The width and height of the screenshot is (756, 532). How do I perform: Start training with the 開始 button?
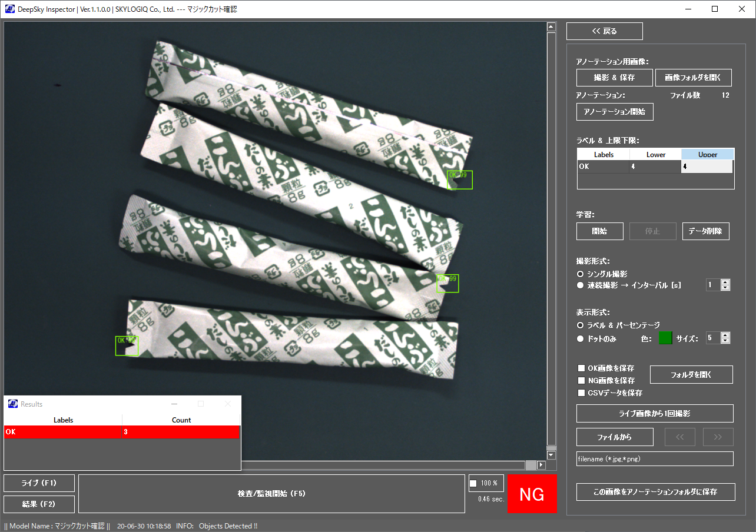pos(599,231)
